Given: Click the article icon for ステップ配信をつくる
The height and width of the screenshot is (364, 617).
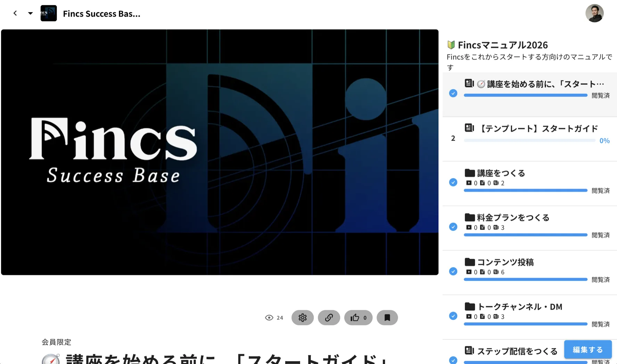Looking at the screenshot, I should (x=469, y=350).
